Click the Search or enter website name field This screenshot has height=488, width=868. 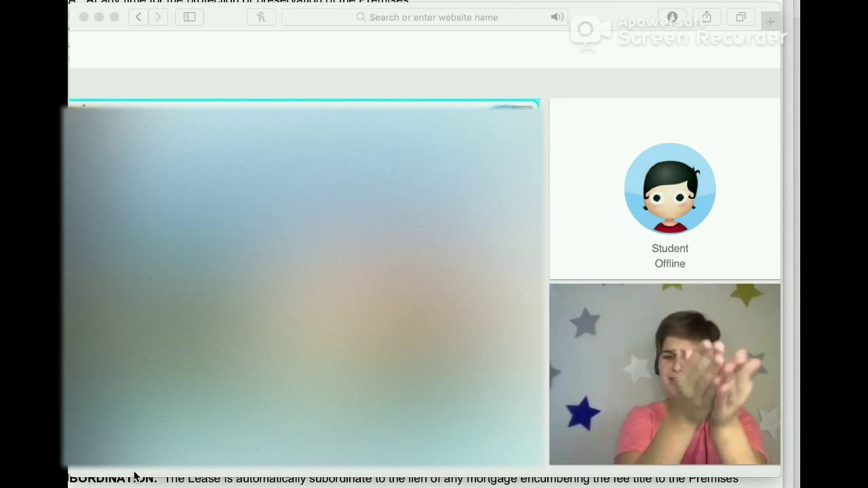(x=426, y=17)
